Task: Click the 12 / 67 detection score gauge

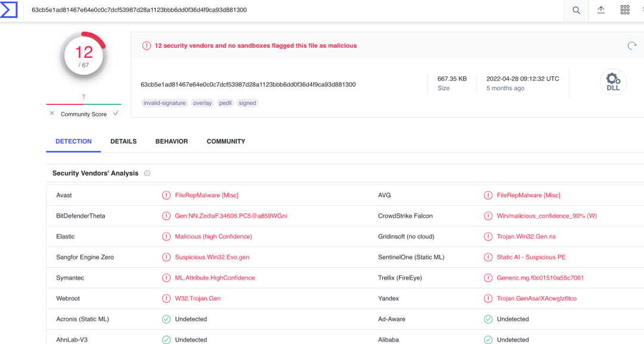Action: click(x=84, y=56)
